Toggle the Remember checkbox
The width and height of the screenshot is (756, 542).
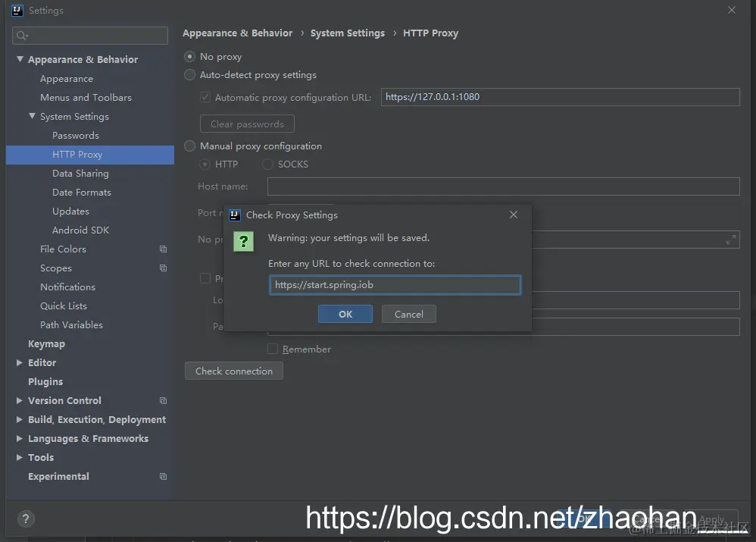[273, 349]
